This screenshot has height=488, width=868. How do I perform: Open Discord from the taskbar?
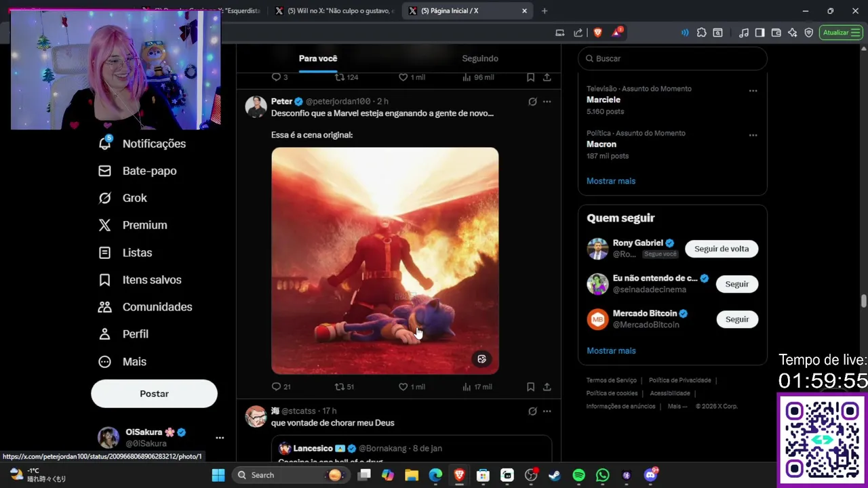pyautogui.click(x=651, y=474)
